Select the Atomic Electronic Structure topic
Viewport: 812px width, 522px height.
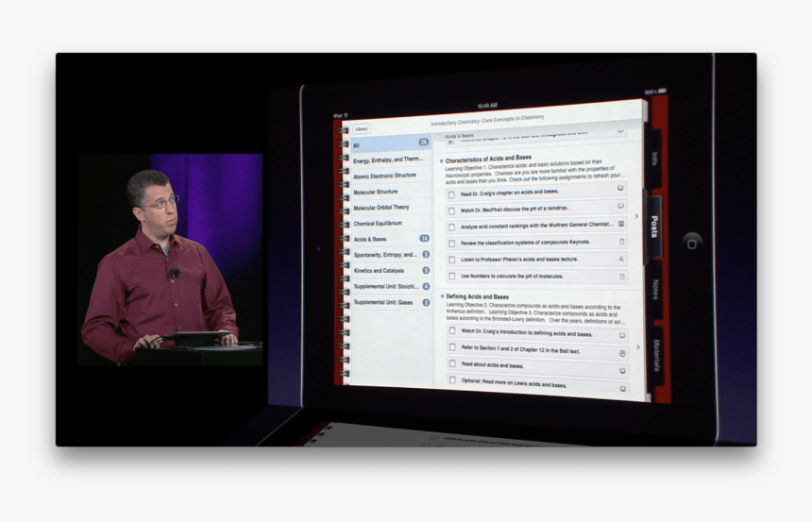[391, 177]
